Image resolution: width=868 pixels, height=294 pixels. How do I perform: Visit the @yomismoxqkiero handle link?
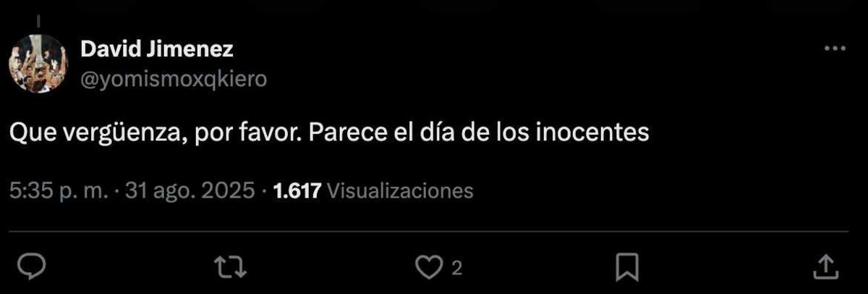tap(174, 80)
